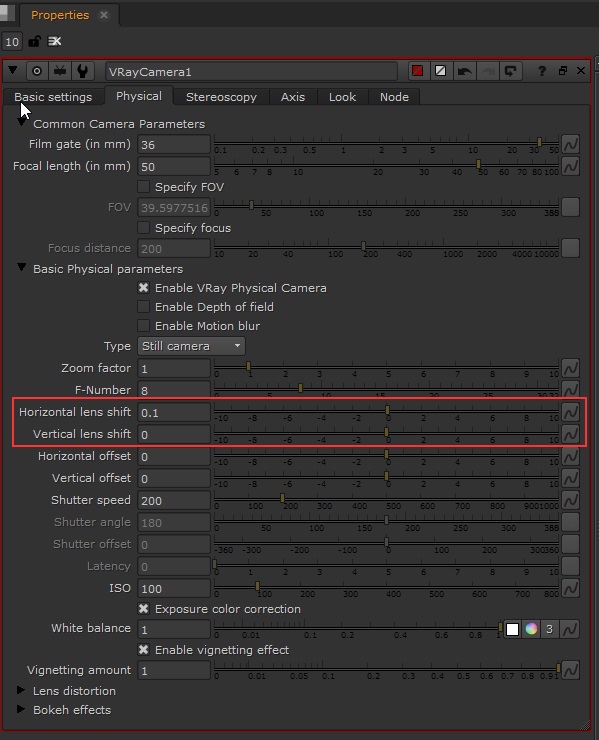This screenshot has height=740, width=599.
Task: Clear all panels in Properties bin
Action: click(x=55, y=42)
